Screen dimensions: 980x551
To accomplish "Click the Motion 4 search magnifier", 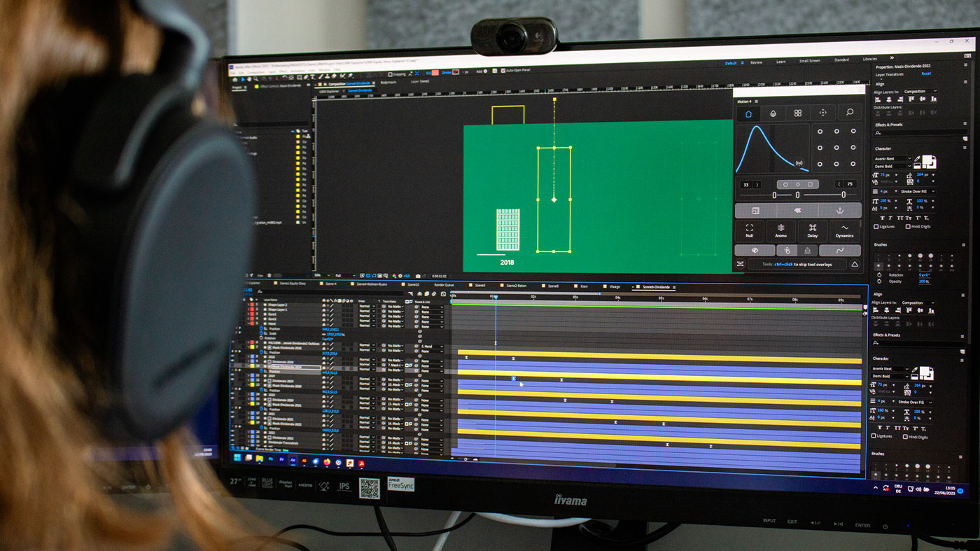I will pos(849,112).
